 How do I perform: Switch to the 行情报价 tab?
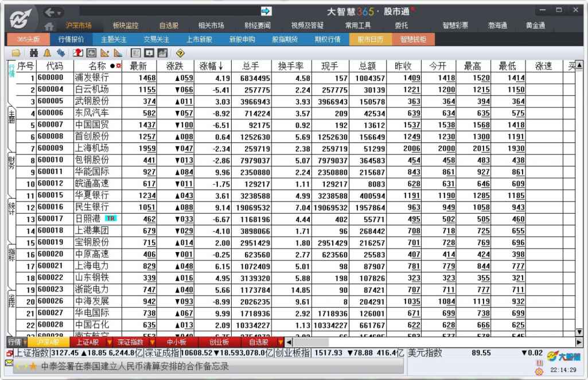(x=71, y=39)
